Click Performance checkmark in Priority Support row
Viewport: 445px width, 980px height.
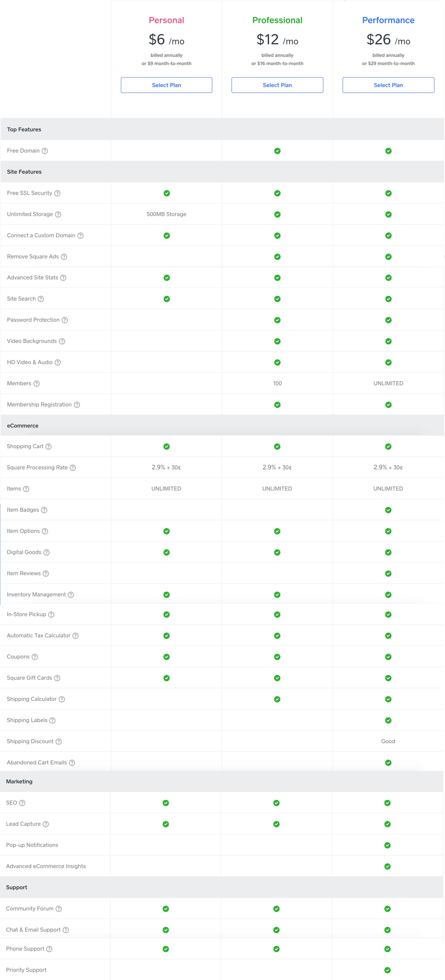[387, 970]
